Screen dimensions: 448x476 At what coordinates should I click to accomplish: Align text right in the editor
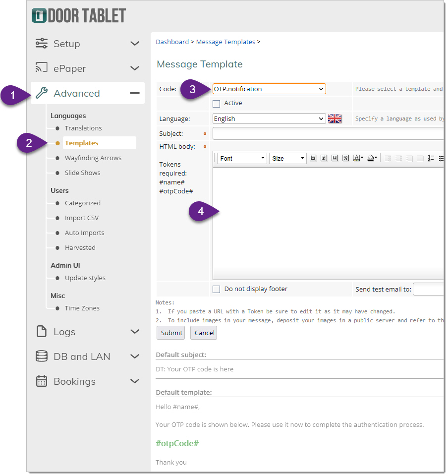pos(409,158)
